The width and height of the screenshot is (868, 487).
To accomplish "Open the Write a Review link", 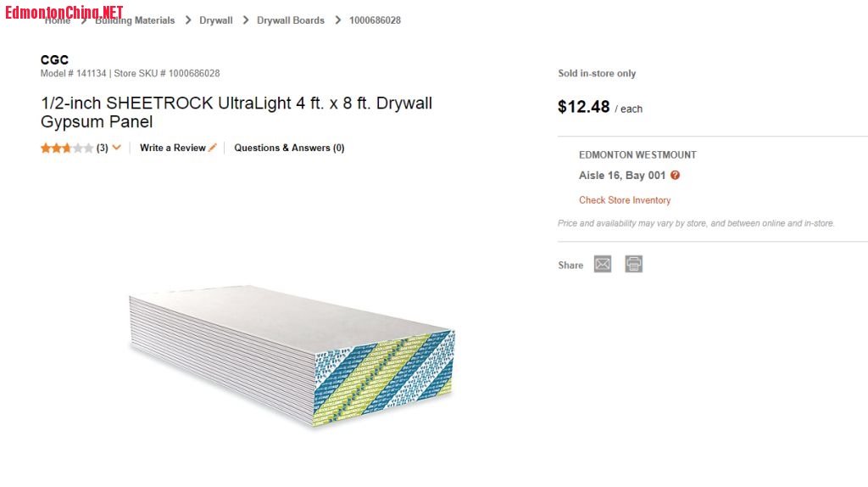I will 173,148.
